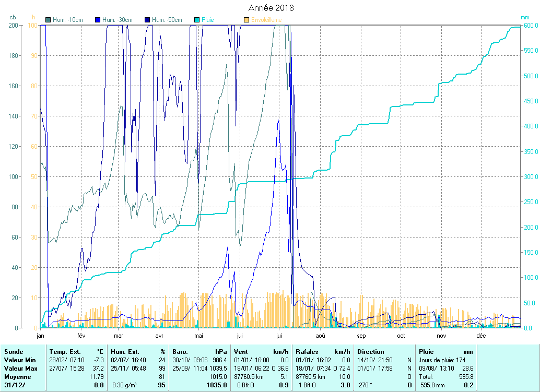Click the Valeur Max row label
The image size is (540, 392).
(20, 369)
